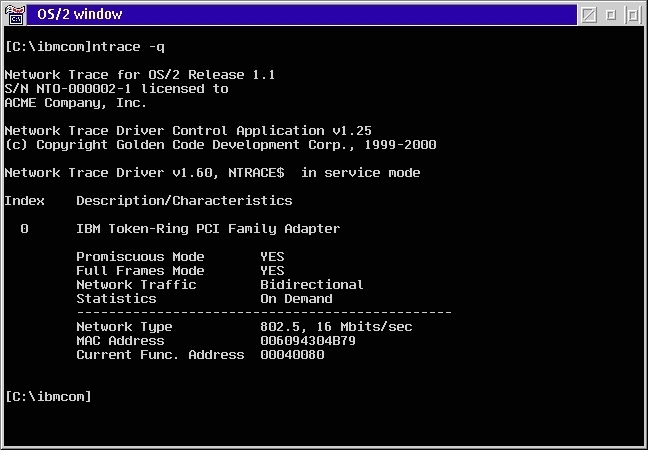Click the Golden Code Development copyright line
Viewport: 648px width, 450px height.
(x=220, y=145)
